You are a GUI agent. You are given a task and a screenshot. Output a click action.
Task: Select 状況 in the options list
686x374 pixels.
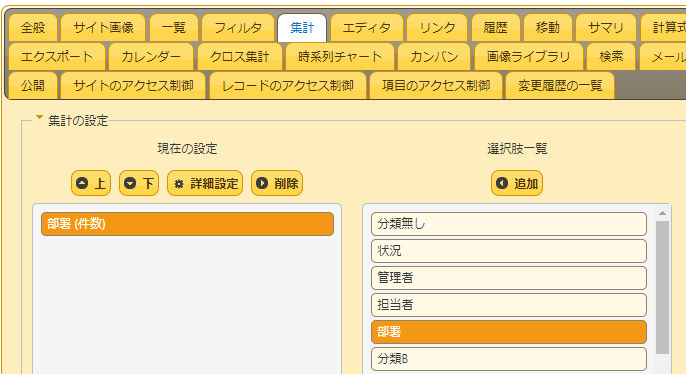tap(509, 251)
